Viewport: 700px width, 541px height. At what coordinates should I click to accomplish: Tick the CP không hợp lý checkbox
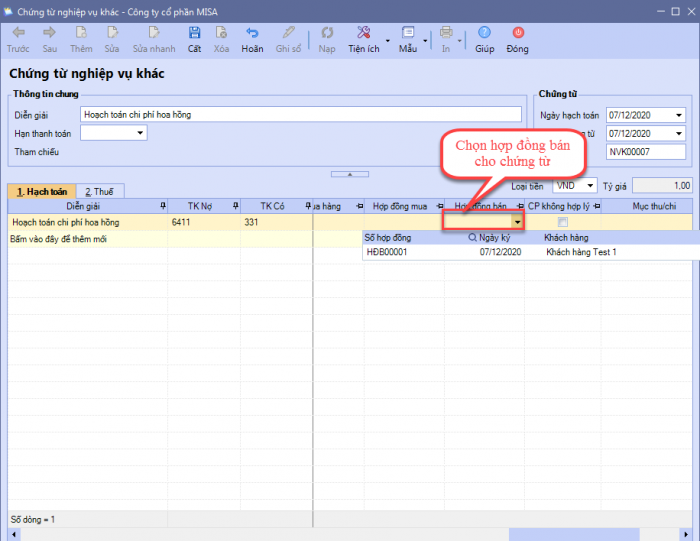pyautogui.click(x=562, y=222)
